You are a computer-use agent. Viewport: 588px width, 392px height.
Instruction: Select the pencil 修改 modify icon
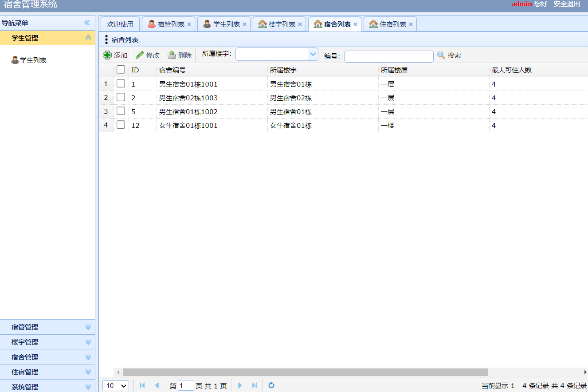(141, 55)
